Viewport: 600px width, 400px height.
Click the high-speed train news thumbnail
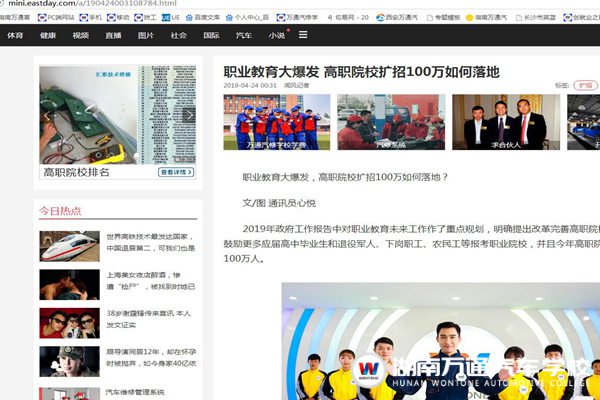[x=70, y=246]
